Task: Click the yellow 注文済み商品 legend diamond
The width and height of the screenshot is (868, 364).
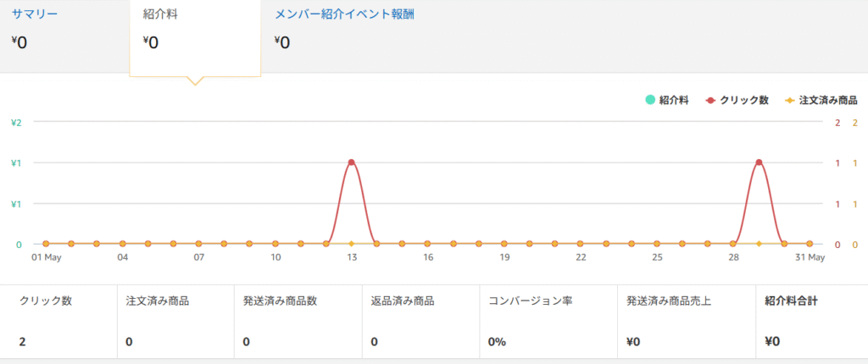Action: [790, 100]
